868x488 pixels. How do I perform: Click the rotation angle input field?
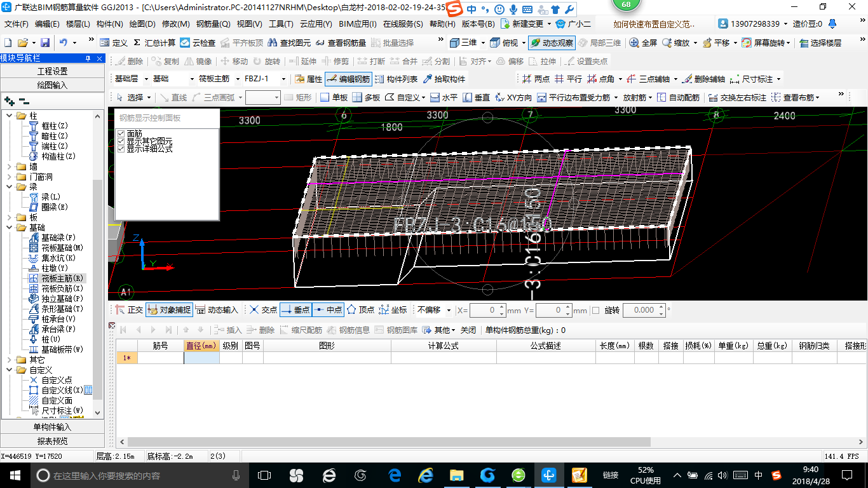coord(644,310)
